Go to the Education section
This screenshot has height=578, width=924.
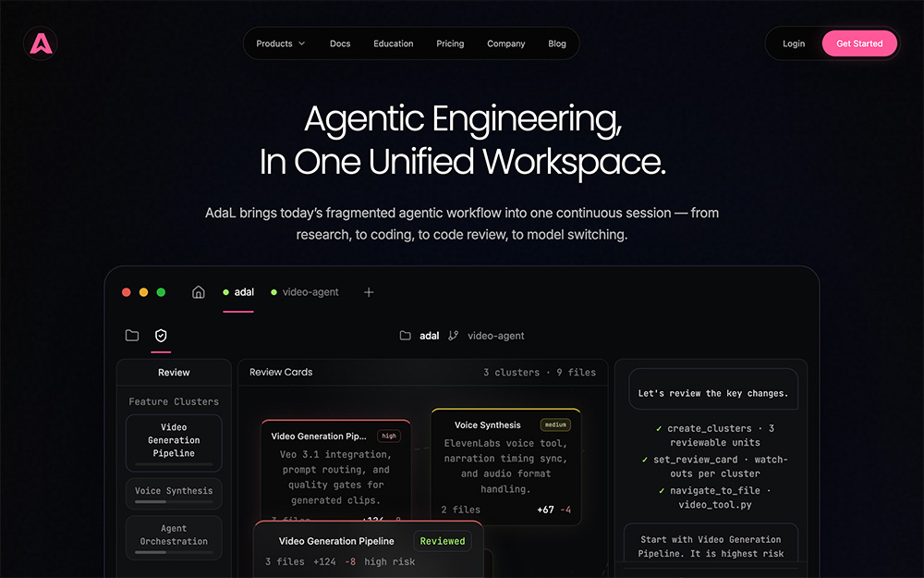point(393,43)
